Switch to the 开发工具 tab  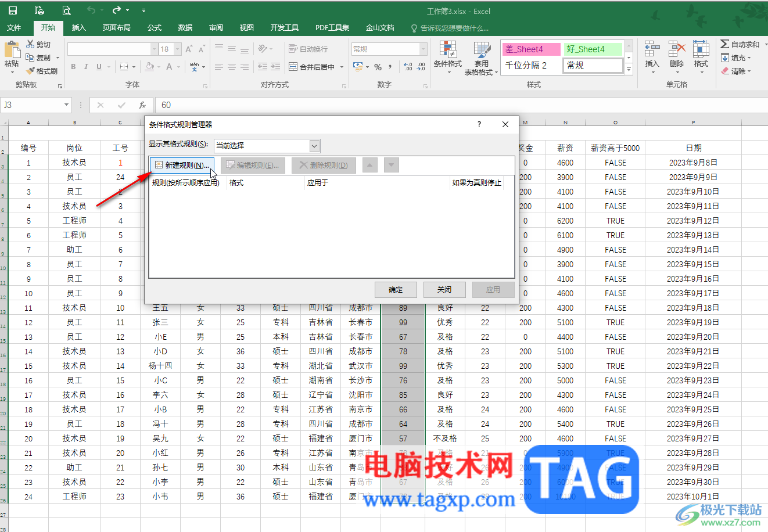click(285, 28)
